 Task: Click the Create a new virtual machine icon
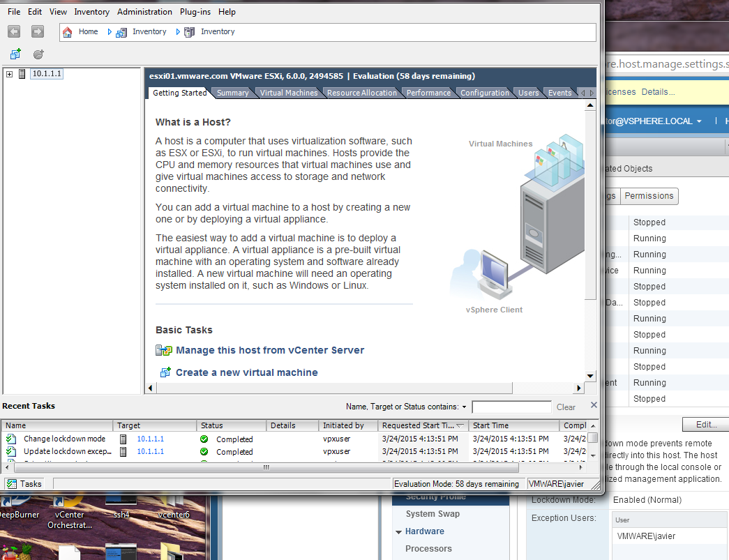coord(165,372)
